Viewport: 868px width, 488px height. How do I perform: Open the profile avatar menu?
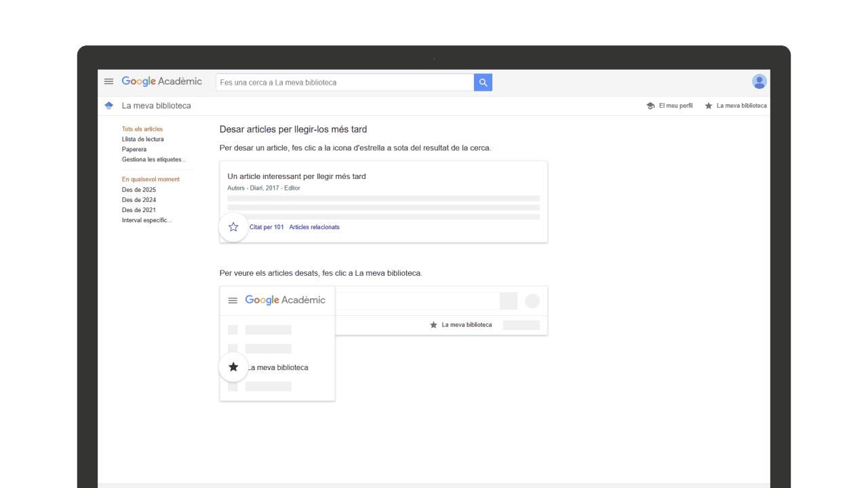[759, 81]
